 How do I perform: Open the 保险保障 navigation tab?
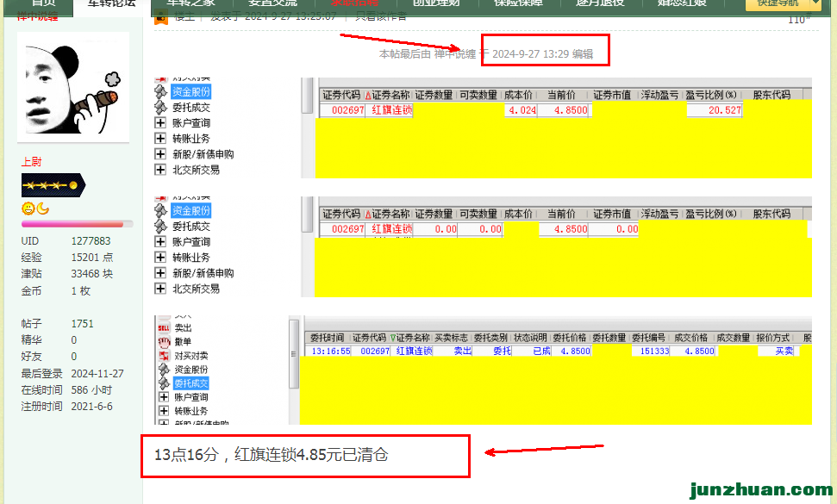coord(518,3)
